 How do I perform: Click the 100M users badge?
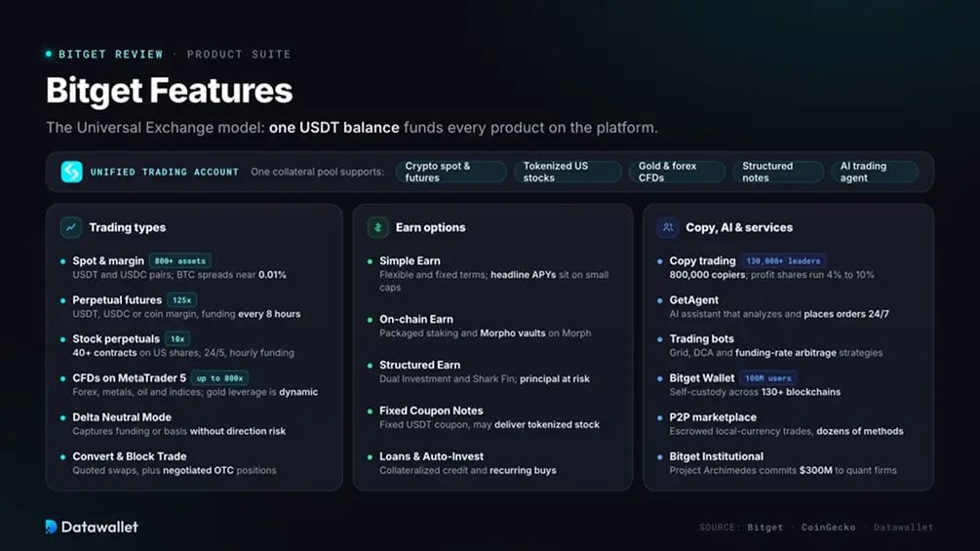tap(768, 378)
